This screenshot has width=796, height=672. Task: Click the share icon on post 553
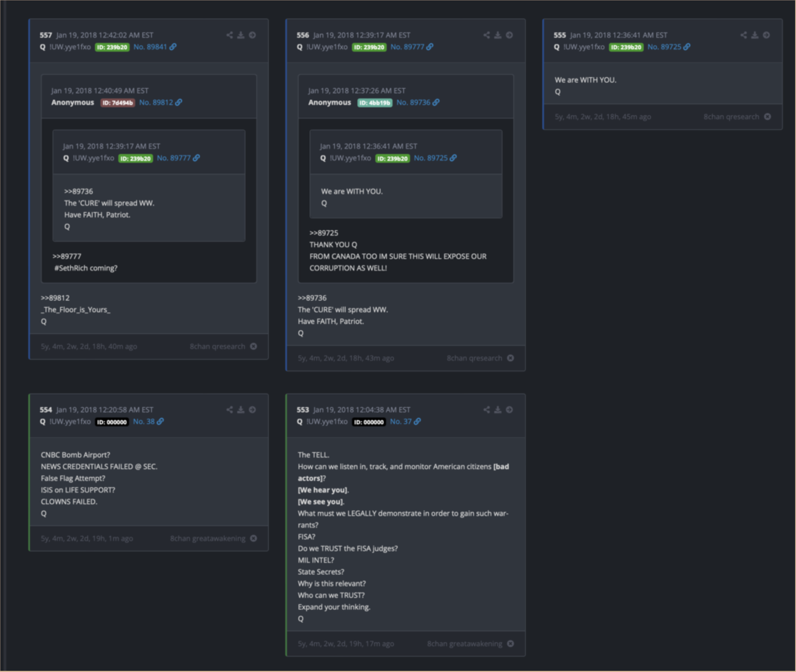pos(486,409)
